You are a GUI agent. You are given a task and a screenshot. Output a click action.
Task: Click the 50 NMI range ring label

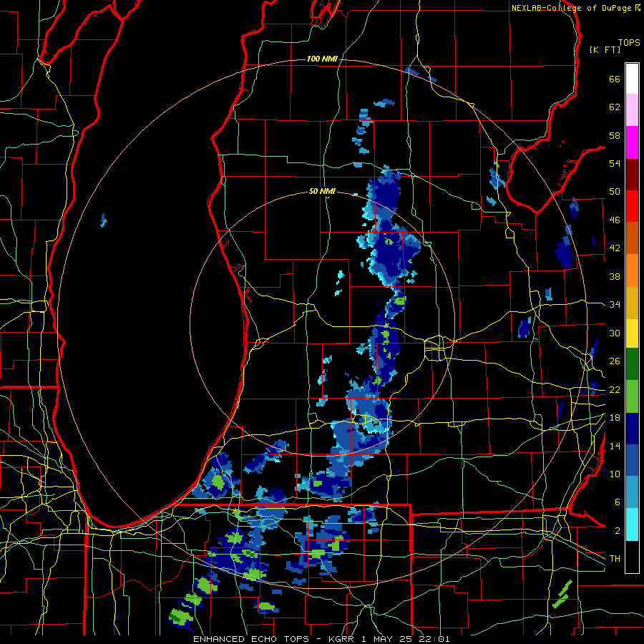322,191
